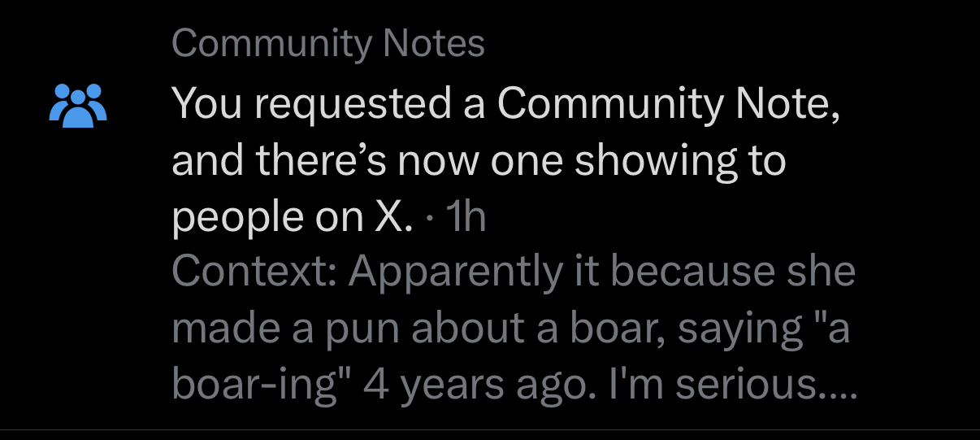The image size is (980, 440).
Task: Tap the "and there's now one showing to" line
Action: click(x=479, y=161)
